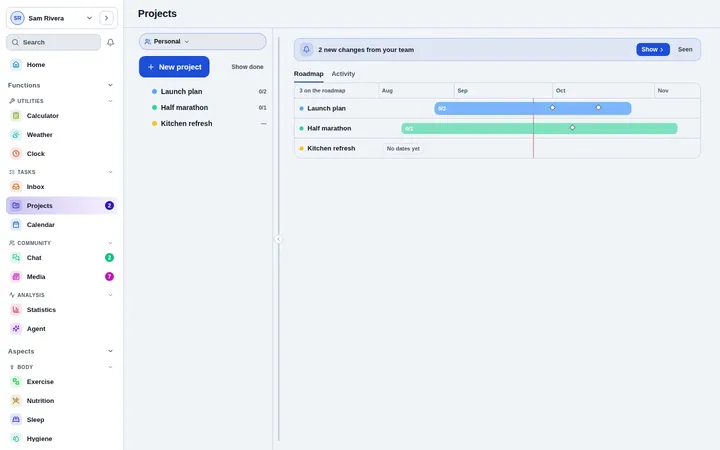The image size is (720, 450).
Task: Open Kitchen refresh row in roadmap
Action: click(331, 148)
